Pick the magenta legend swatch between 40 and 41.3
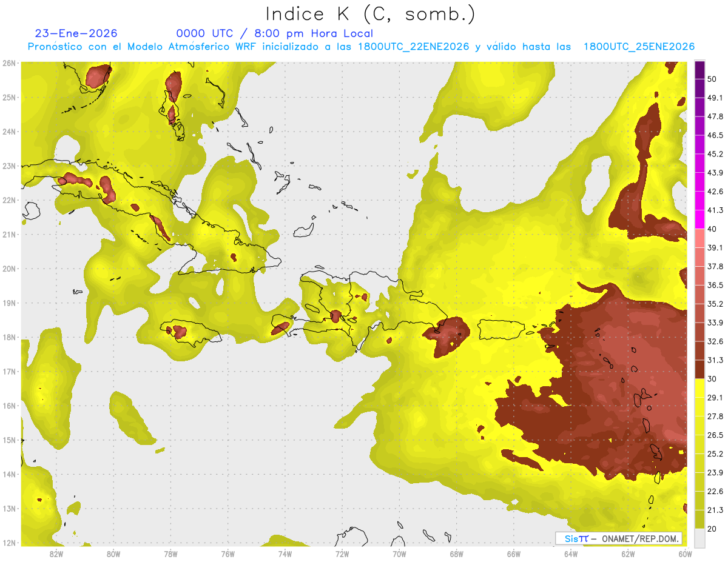This screenshot has height=562, width=728. 700,219
